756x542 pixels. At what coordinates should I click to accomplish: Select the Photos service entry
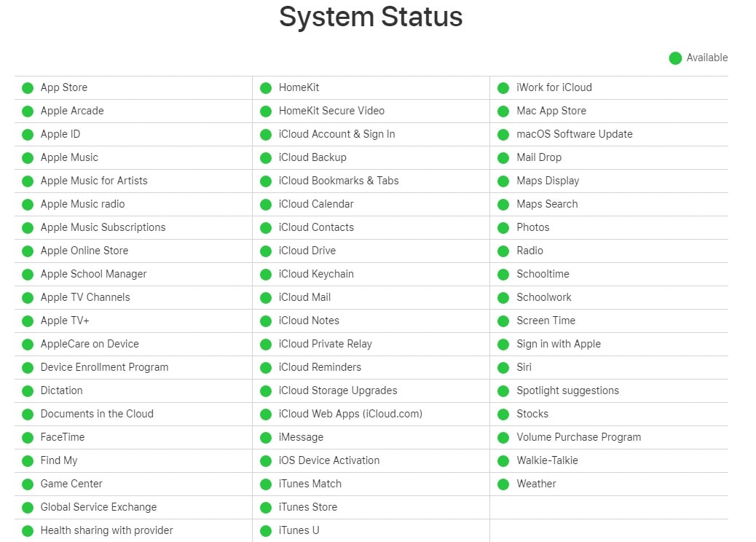(x=533, y=227)
